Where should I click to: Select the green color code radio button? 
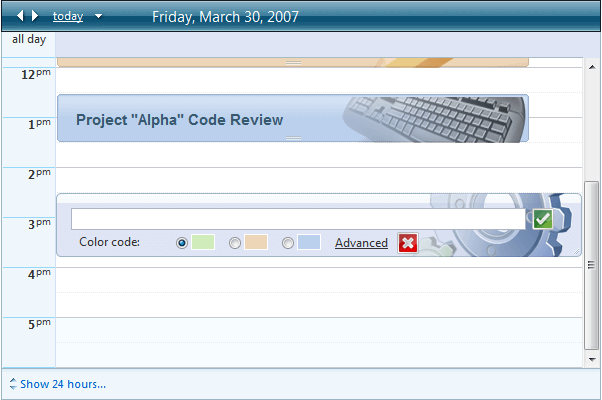point(182,243)
